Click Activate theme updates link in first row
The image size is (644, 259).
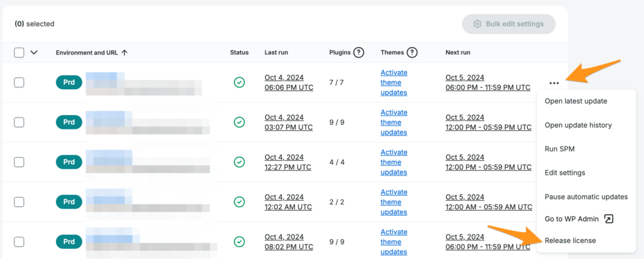pyautogui.click(x=394, y=82)
